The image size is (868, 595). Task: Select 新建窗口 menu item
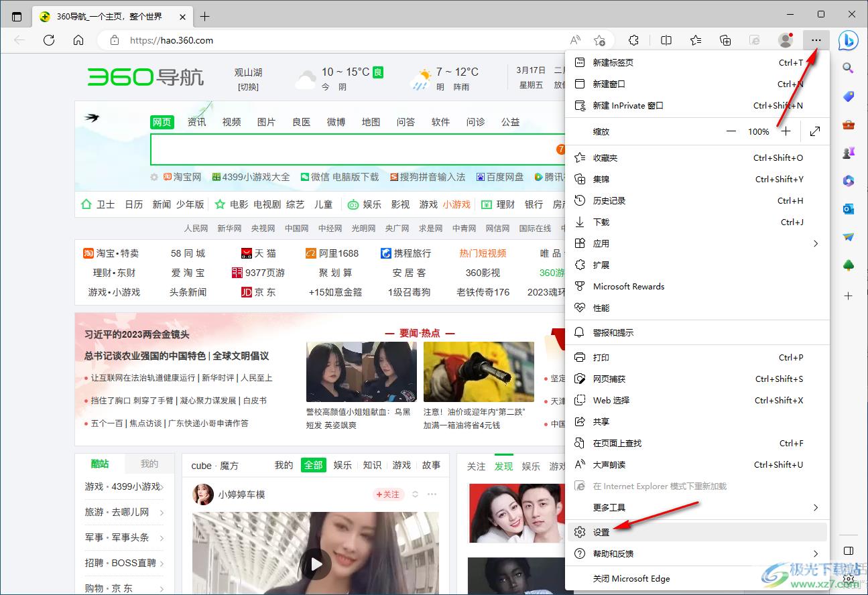point(697,84)
